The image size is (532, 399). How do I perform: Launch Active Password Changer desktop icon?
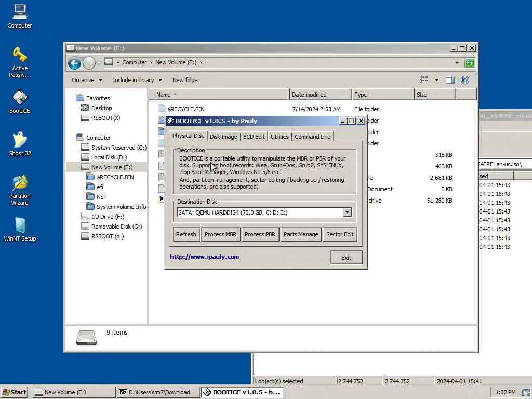pos(20,62)
